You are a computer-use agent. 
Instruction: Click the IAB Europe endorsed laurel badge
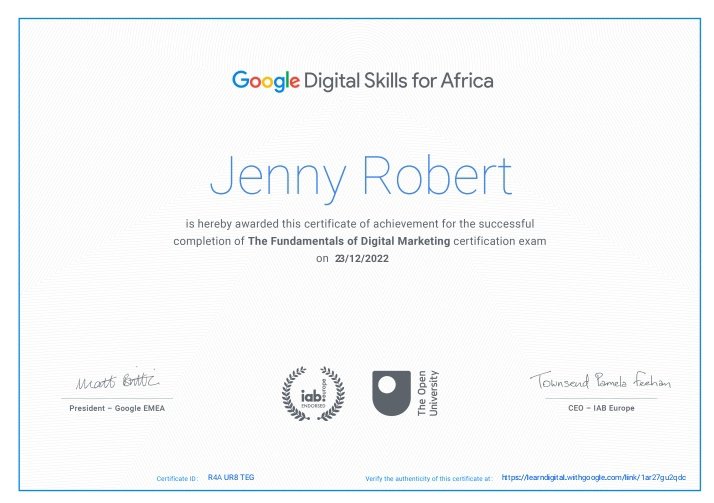313,394
